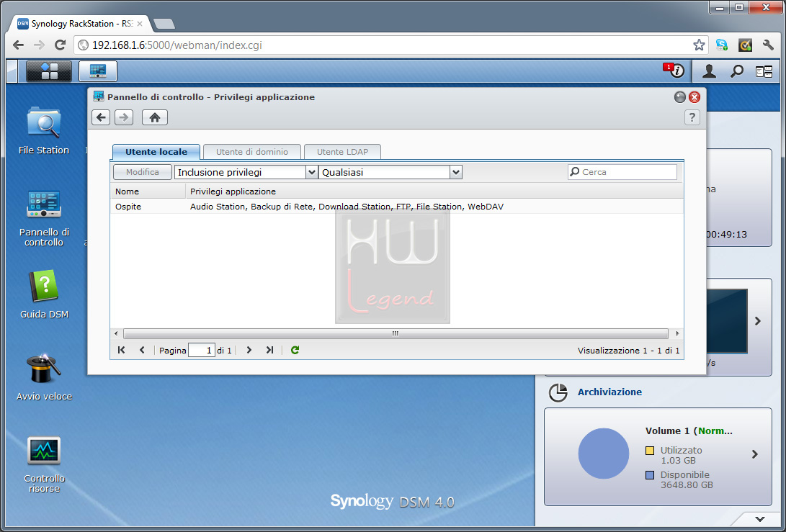Click the Skype browser extension icon
The image size is (786, 532).
click(x=722, y=45)
